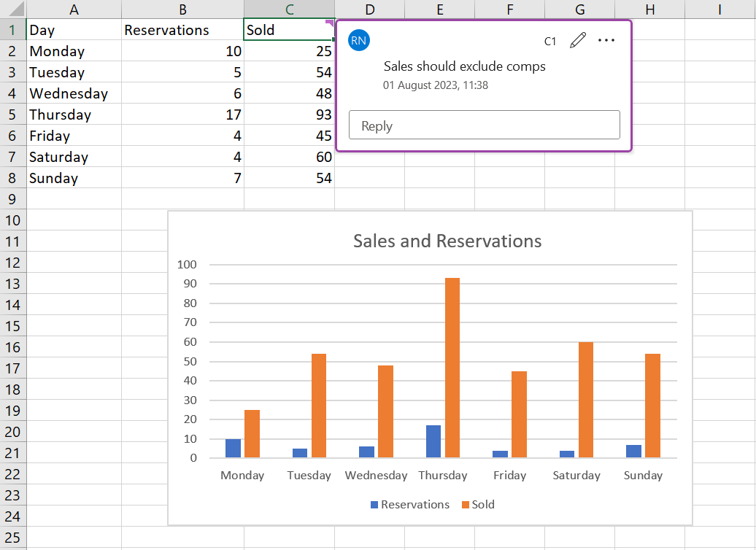This screenshot has width=756, height=550.
Task: Click the RN commenter avatar
Action: pos(359,41)
